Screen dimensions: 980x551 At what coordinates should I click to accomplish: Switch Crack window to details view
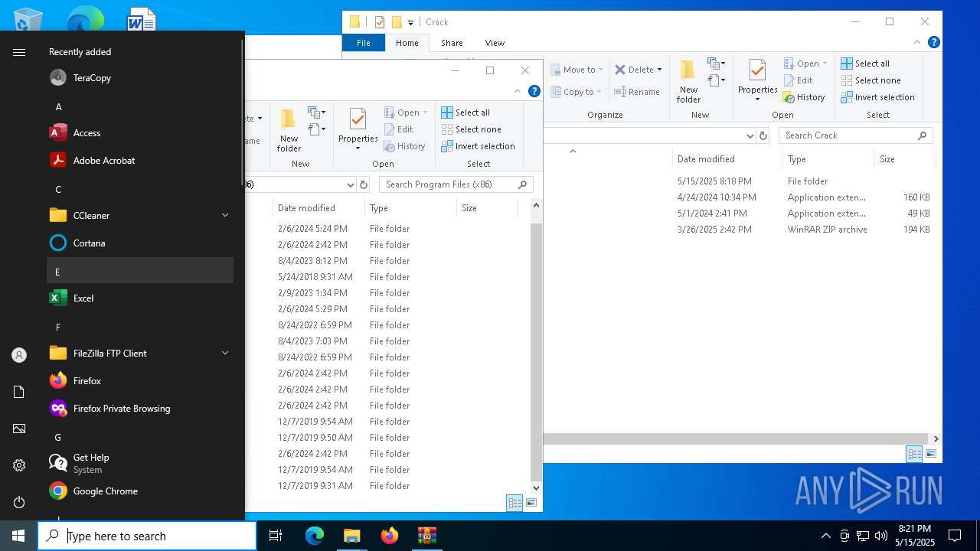point(914,454)
